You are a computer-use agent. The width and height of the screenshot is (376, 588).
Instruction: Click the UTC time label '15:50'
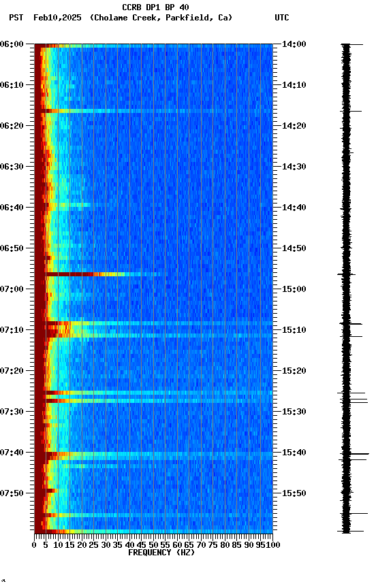294,493
